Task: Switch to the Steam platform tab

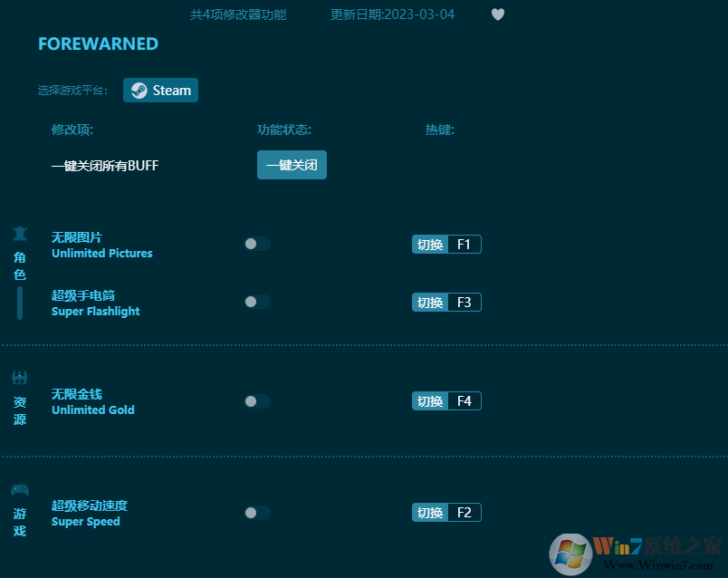Action: coord(160,90)
